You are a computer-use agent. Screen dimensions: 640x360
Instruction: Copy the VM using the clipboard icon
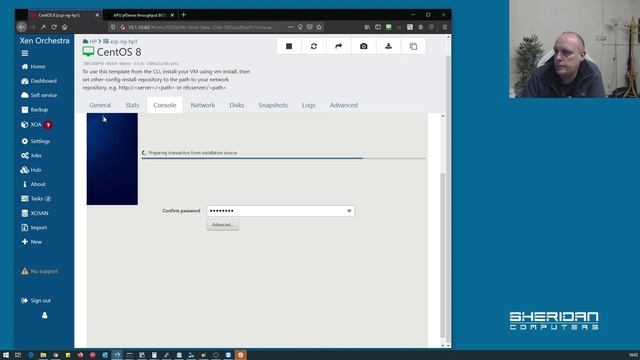coord(413,46)
